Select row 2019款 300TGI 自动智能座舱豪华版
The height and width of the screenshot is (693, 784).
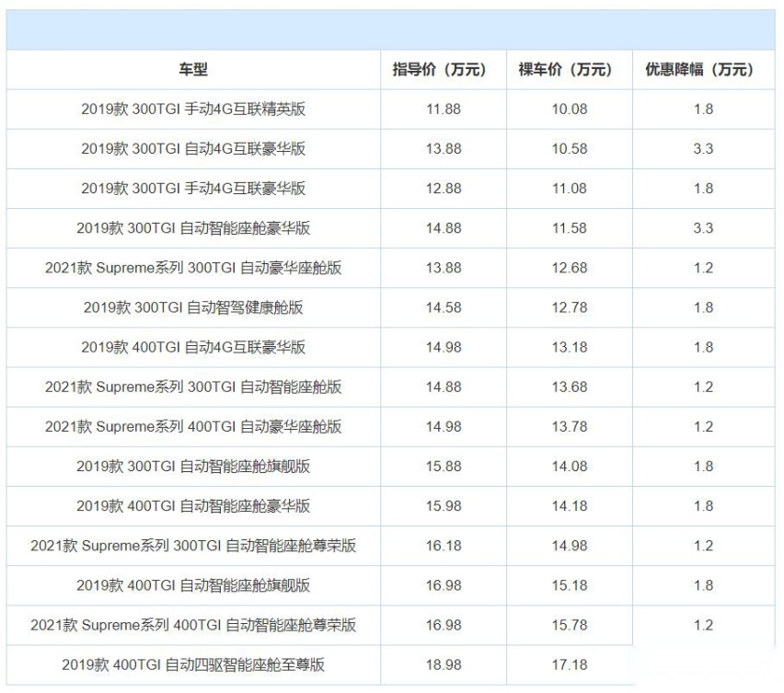pos(390,228)
